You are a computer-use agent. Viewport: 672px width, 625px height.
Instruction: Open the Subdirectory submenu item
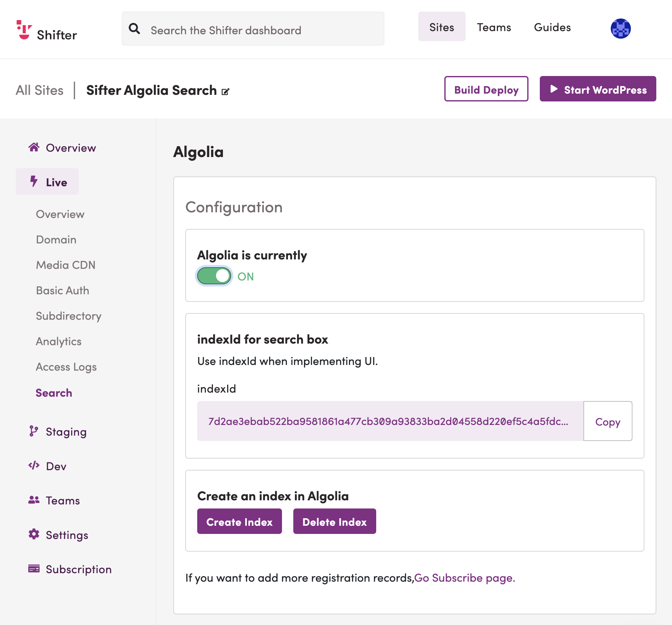click(69, 316)
